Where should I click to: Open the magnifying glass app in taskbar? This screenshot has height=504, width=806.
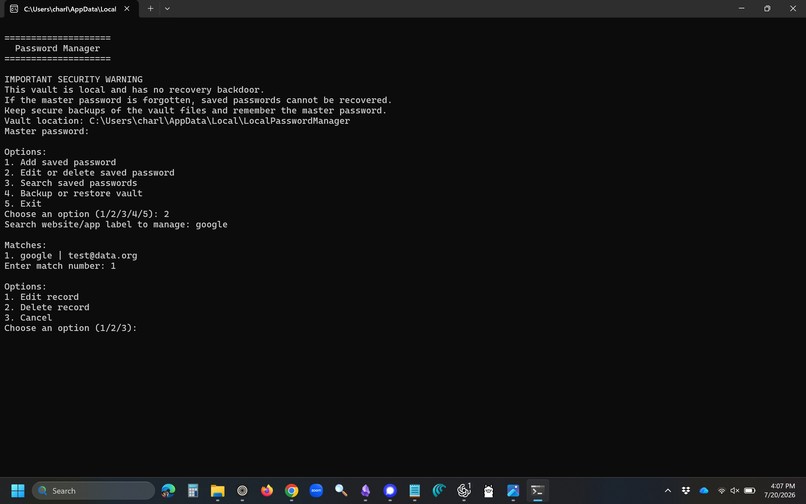pos(341,491)
